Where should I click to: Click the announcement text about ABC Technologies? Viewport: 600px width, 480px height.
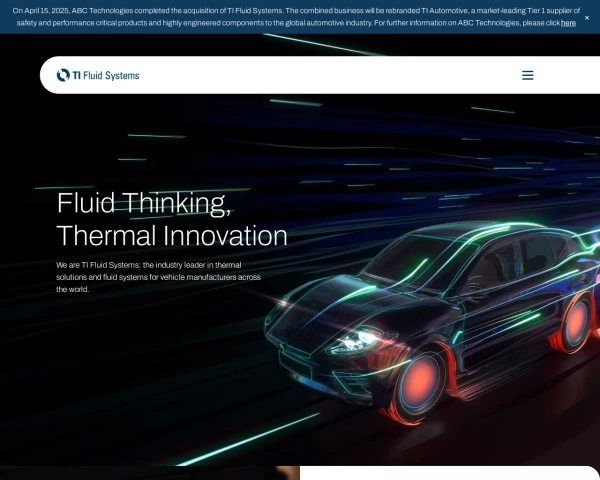(296, 17)
